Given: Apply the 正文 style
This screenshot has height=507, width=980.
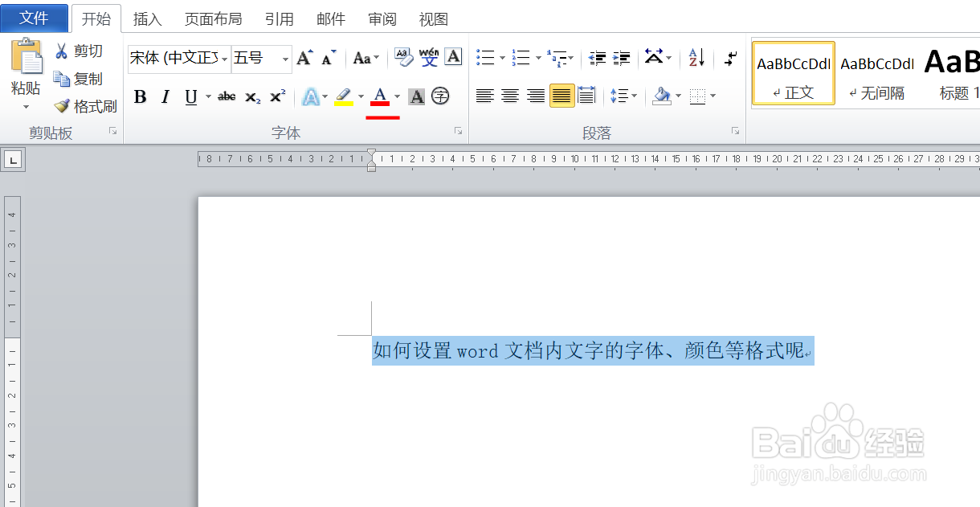Looking at the screenshot, I should pyautogui.click(x=794, y=73).
